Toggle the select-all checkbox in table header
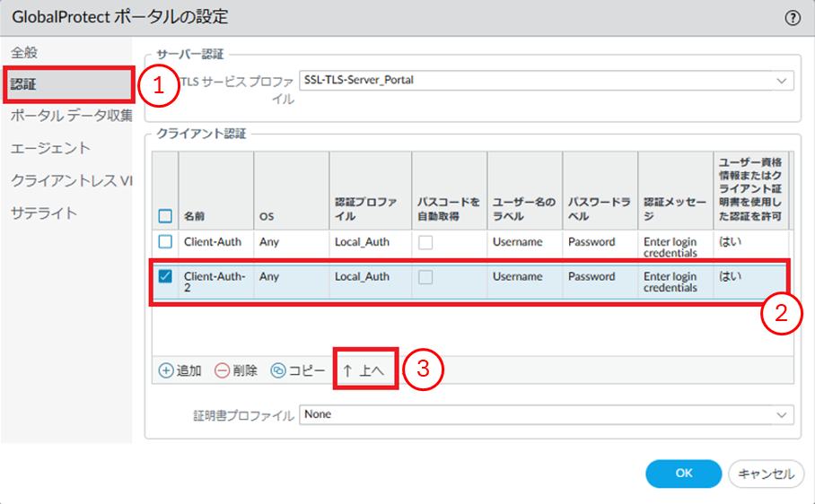This screenshot has width=815, height=504. [x=165, y=216]
